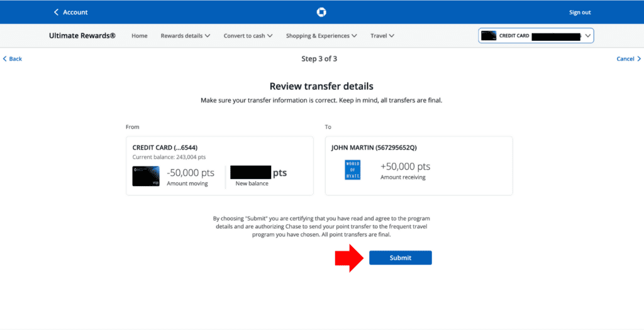The height and width of the screenshot is (330, 644).
Task: Click the World of Hyatt logo
Action: pos(352,170)
